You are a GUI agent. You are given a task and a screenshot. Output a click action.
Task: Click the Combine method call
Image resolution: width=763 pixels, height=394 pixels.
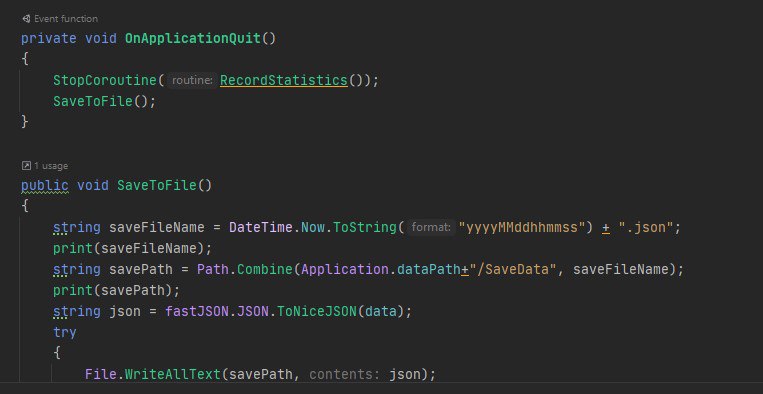point(265,269)
